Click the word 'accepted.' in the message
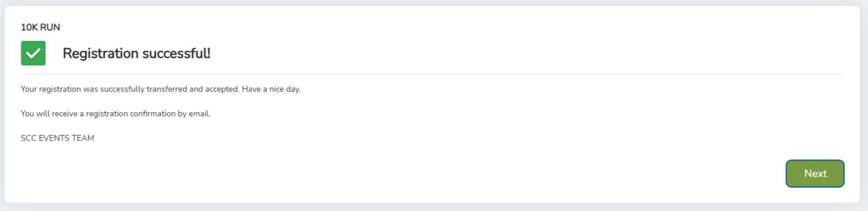This screenshot has width=868, height=211. tap(222, 89)
